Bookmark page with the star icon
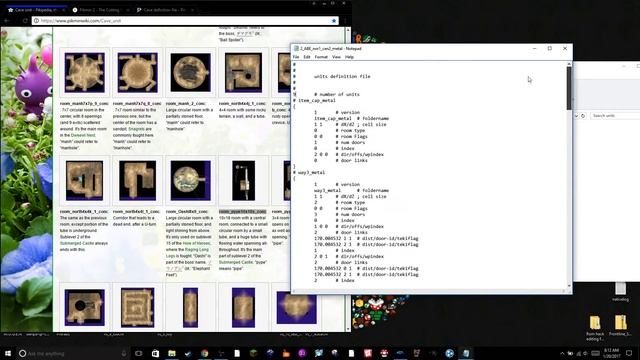 click(x=334, y=20)
